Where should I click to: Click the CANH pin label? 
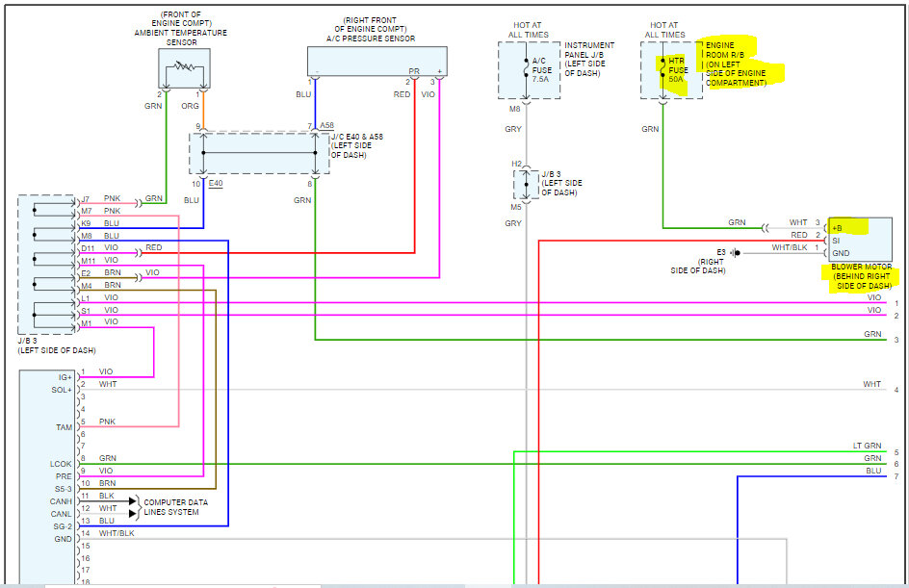point(60,500)
